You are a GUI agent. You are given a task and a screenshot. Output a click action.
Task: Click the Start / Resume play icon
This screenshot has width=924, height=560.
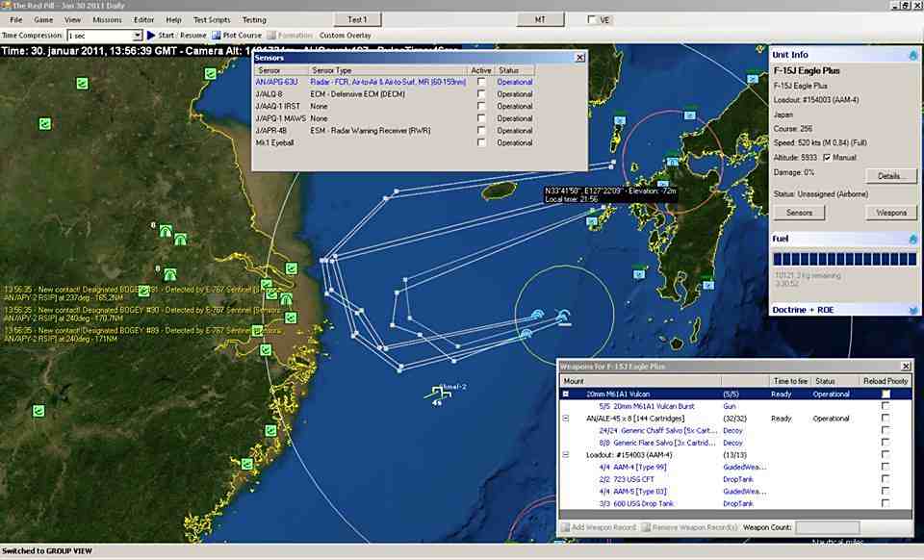(x=150, y=35)
